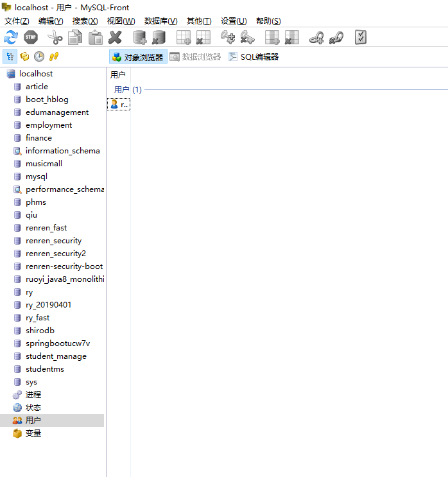448x477 pixels.
Task: Switch to the 数据浏览器 tab
Action: tap(195, 57)
